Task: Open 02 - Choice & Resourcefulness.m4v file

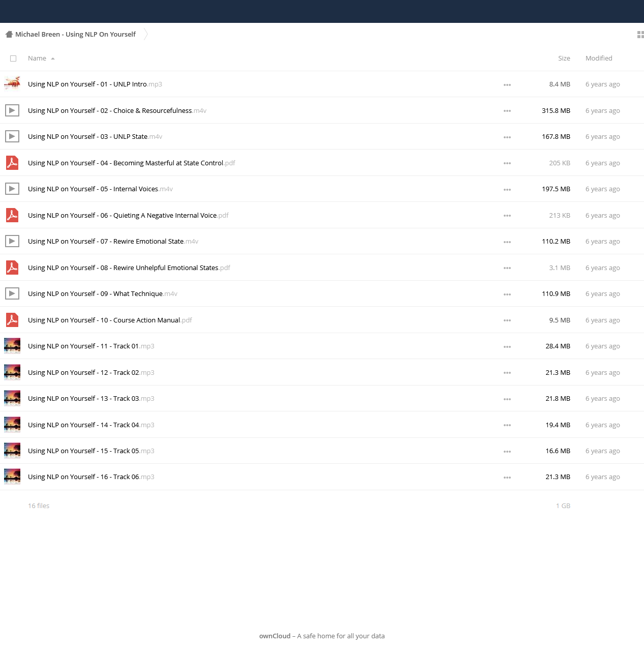Action: pyautogui.click(x=117, y=111)
